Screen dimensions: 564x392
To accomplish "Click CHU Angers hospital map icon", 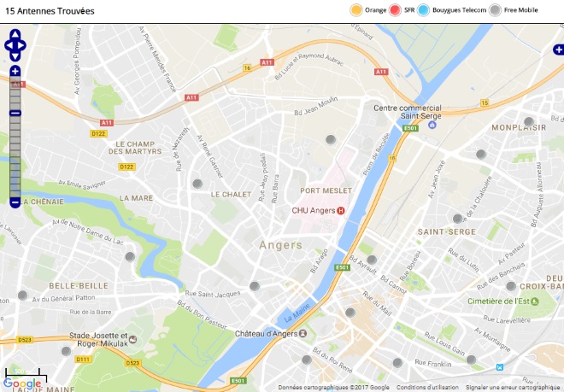I will tap(341, 211).
